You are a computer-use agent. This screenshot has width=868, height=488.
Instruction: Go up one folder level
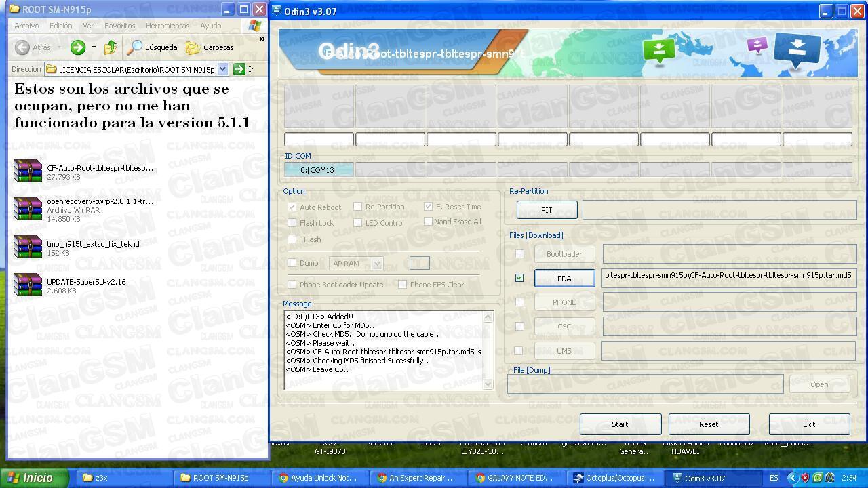pyautogui.click(x=111, y=47)
